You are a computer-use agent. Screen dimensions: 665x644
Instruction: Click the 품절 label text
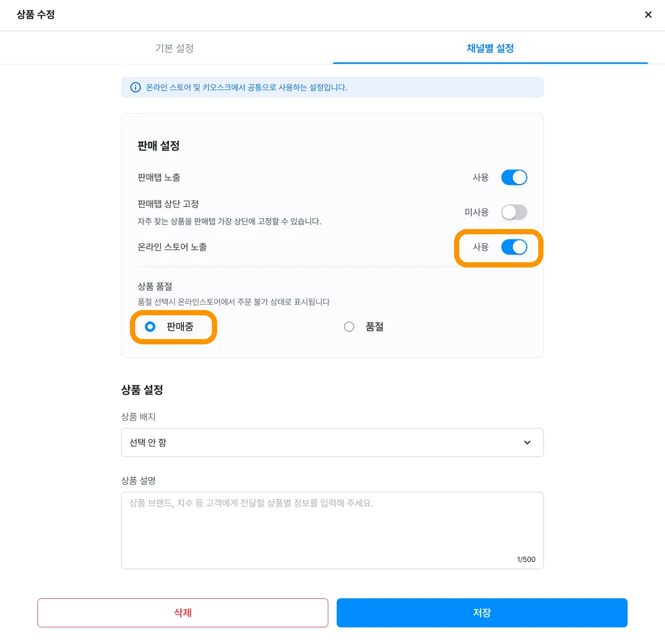(x=375, y=327)
